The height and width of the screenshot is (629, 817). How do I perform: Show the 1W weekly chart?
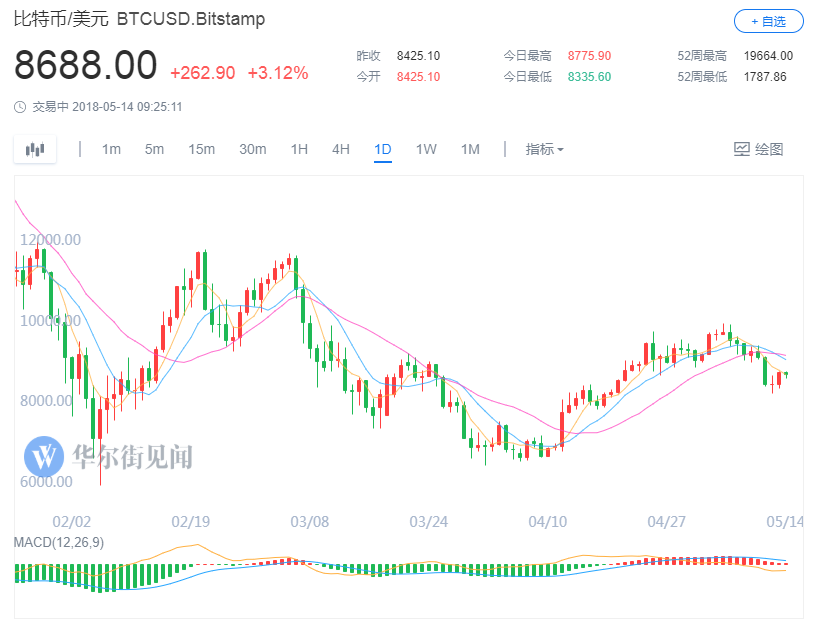(x=426, y=150)
